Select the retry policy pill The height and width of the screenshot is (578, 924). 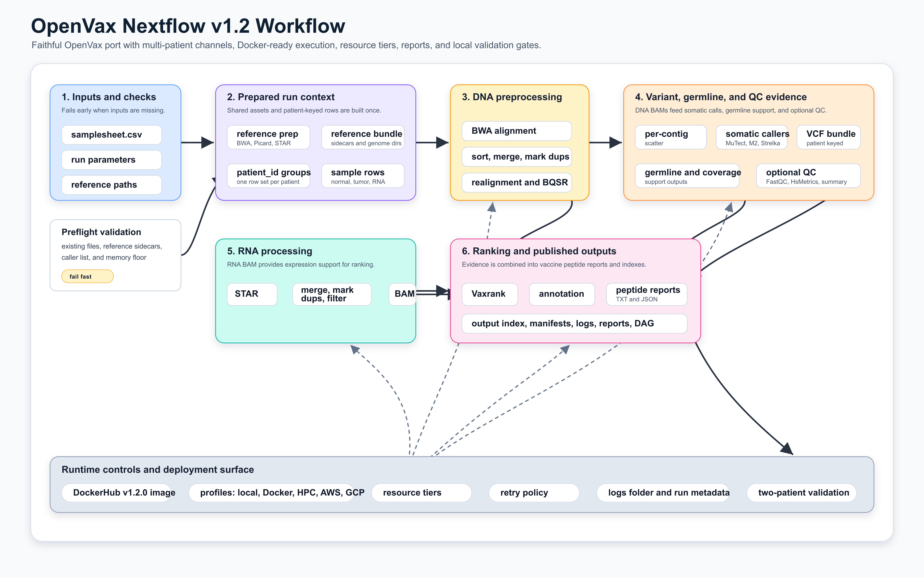[x=534, y=493]
